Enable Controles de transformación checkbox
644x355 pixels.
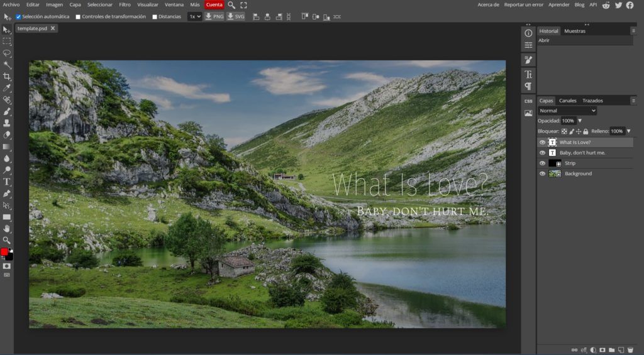point(78,17)
